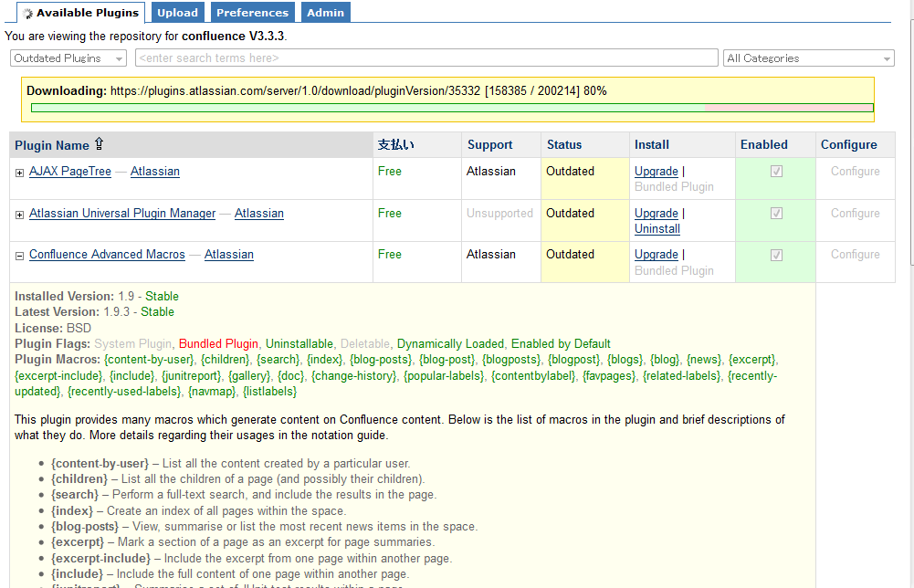
Task: Click the download progress bar
Action: [452, 108]
